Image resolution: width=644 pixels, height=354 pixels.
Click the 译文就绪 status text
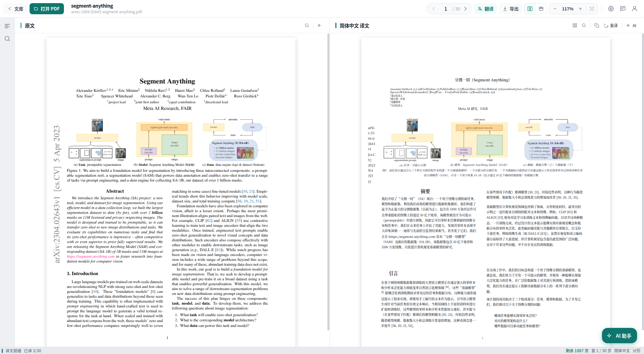[x=13, y=351]
